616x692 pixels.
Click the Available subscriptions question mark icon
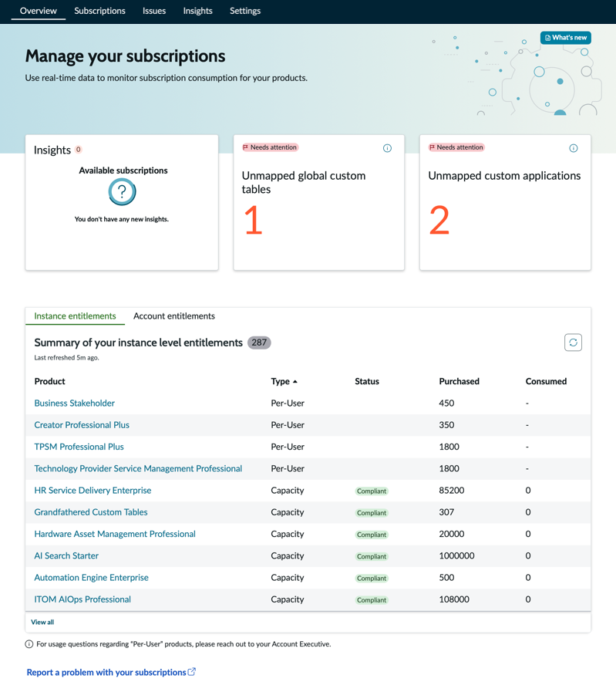click(x=122, y=192)
